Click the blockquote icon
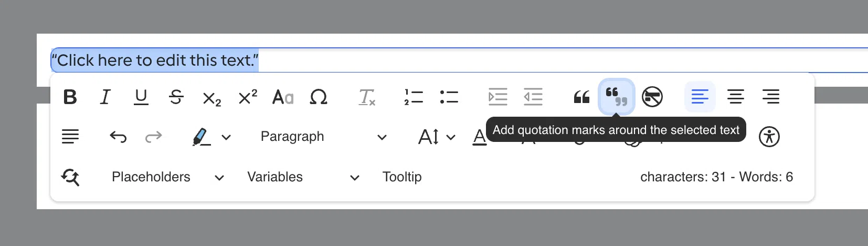Image resolution: width=868 pixels, height=246 pixels. point(581,97)
